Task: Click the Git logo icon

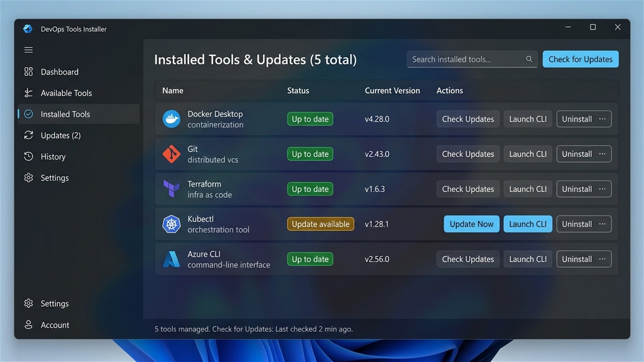Action: tap(171, 154)
